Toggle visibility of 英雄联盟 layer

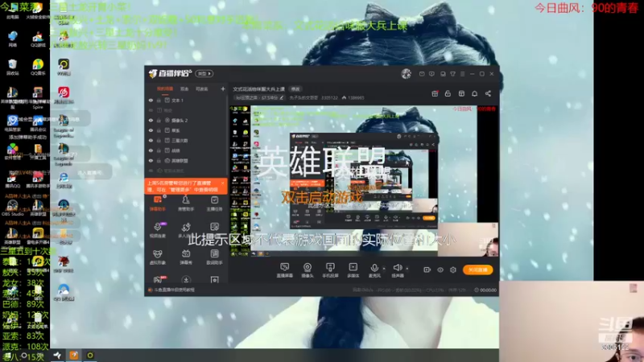tap(151, 160)
